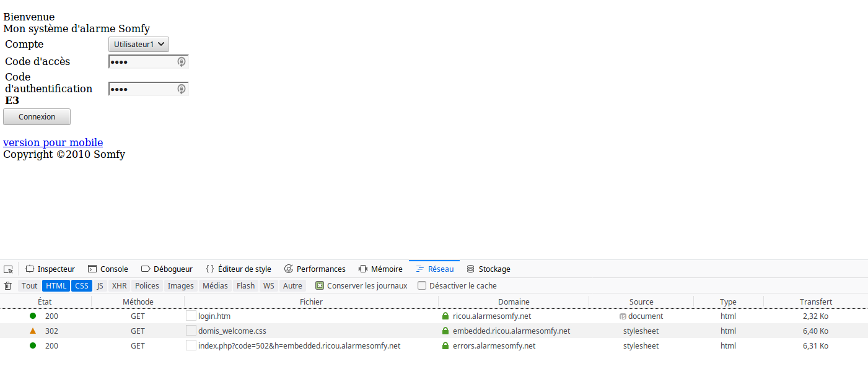The width and height of the screenshot is (868, 382).
Task: Select the Réseau tab
Action: tap(434, 269)
